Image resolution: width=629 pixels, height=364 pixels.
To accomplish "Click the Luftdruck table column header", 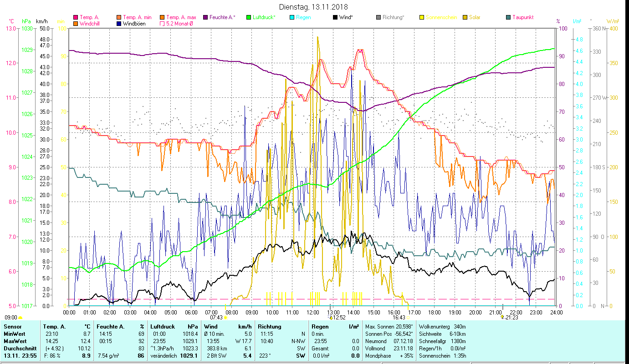I will (x=163, y=327).
